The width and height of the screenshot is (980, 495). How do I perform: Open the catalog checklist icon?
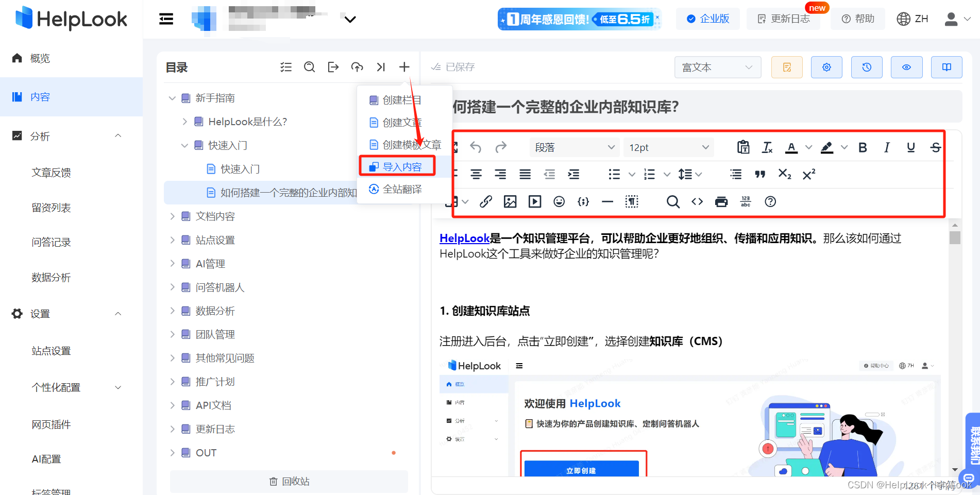(286, 67)
